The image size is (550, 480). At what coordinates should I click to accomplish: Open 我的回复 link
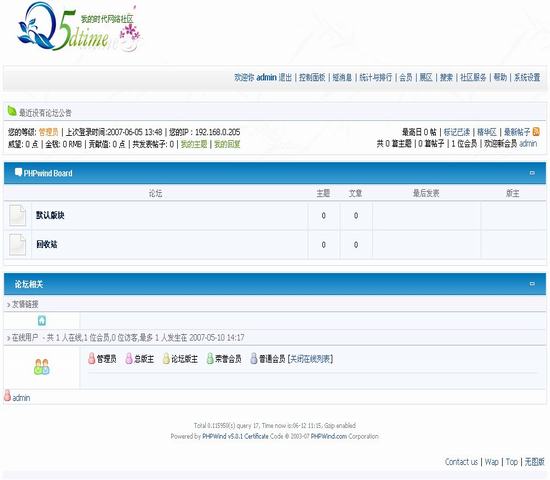click(x=227, y=144)
